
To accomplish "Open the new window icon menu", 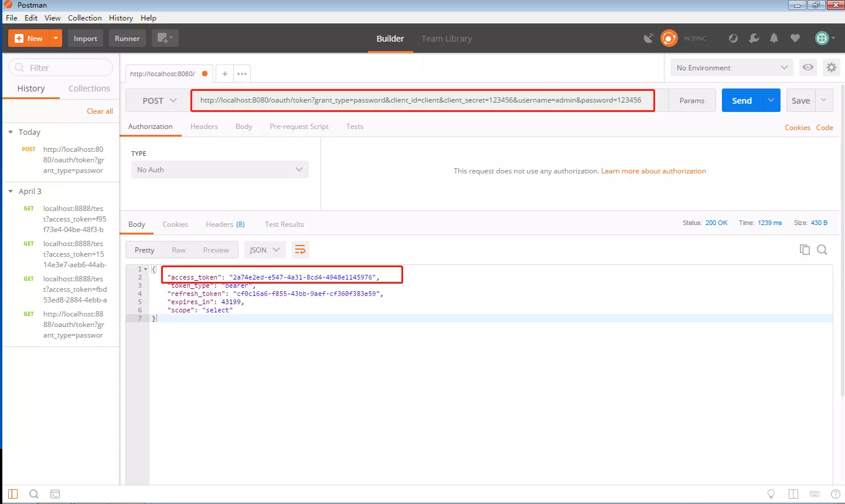I will (x=165, y=38).
